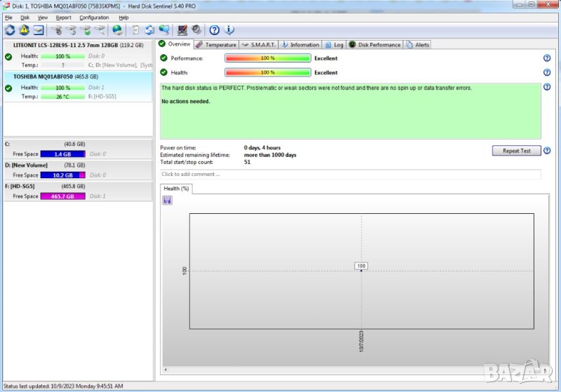
Task: Select the LITEONIT LCS-128L9S disk entry
Action: click(x=77, y=45)
